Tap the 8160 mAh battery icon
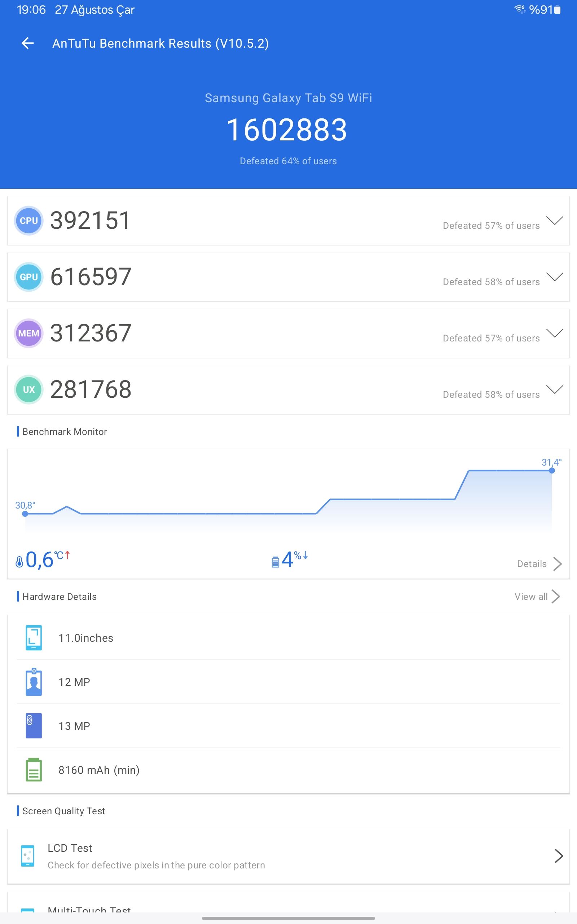 (34, 770)
